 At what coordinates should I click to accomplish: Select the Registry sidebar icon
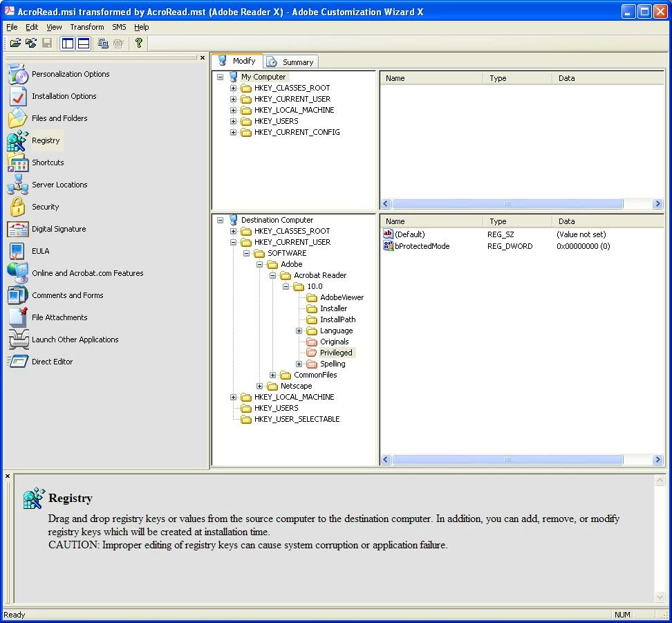(x=17, y=140)
